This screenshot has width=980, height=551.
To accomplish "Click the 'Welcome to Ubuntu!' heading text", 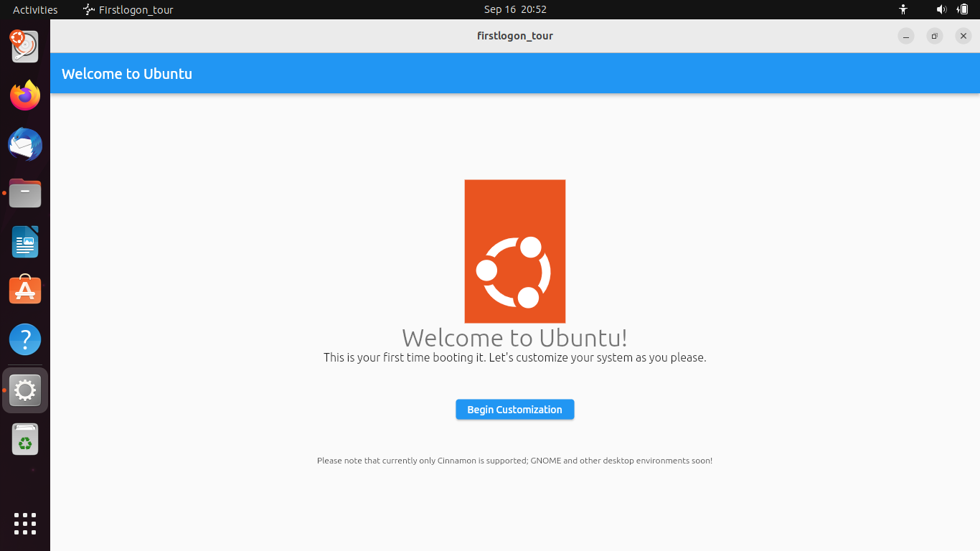I will point(514,337).
